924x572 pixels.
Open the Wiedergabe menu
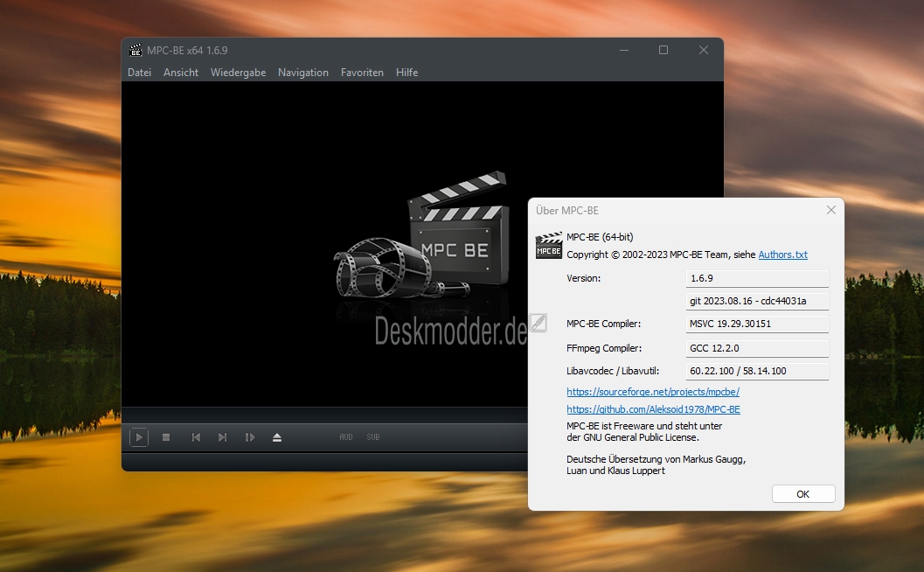point(238,73)
